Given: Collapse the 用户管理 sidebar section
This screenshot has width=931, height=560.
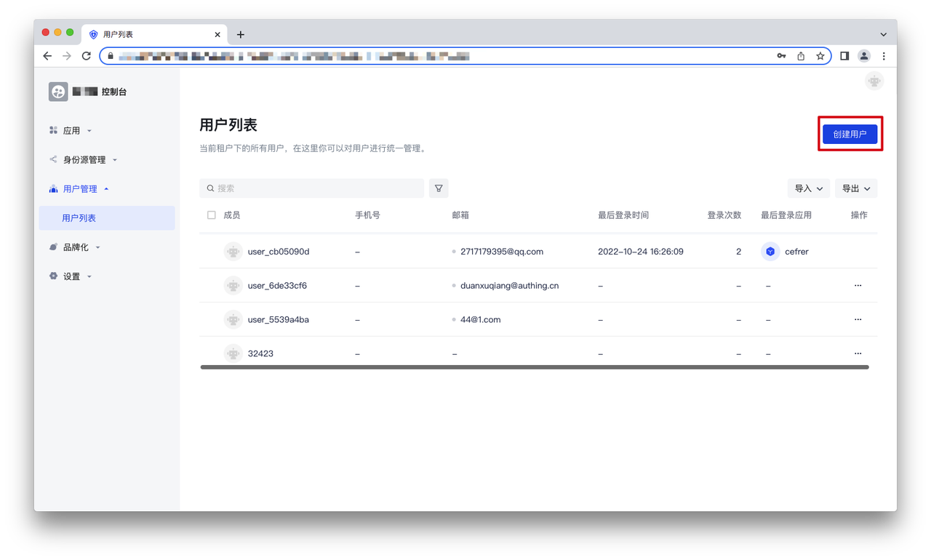Looking at the screenshot, I should pos(80,189).
